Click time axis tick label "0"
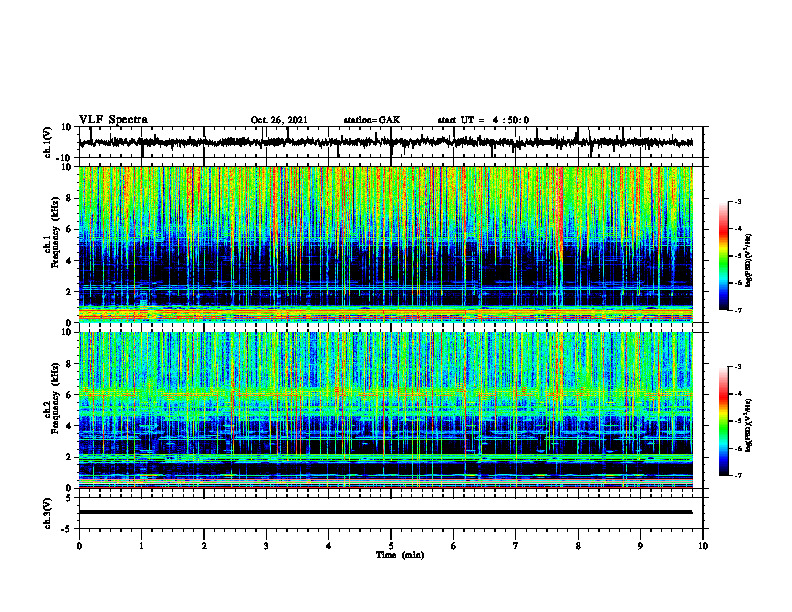This screenshot has width=792, height=612. tap(79, 546)
